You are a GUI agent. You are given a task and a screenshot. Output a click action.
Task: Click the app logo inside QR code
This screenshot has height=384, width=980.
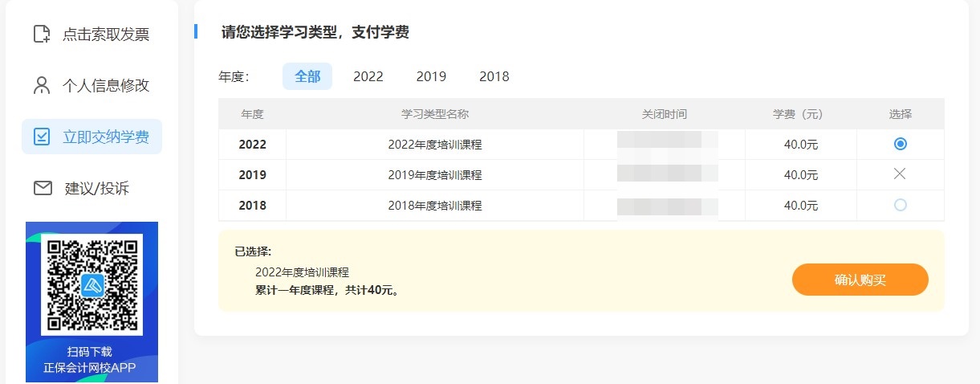92,284
